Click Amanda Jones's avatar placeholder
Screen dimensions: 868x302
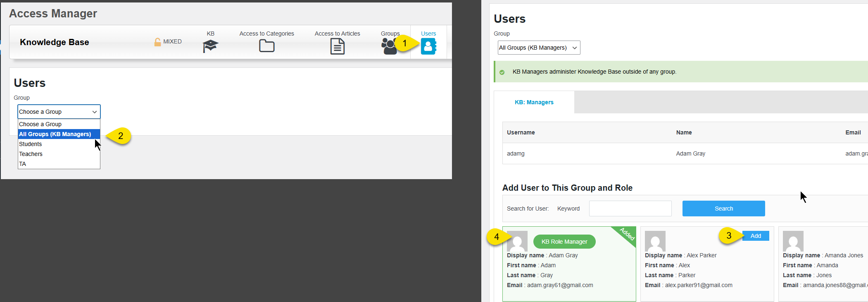pos(793,241)
